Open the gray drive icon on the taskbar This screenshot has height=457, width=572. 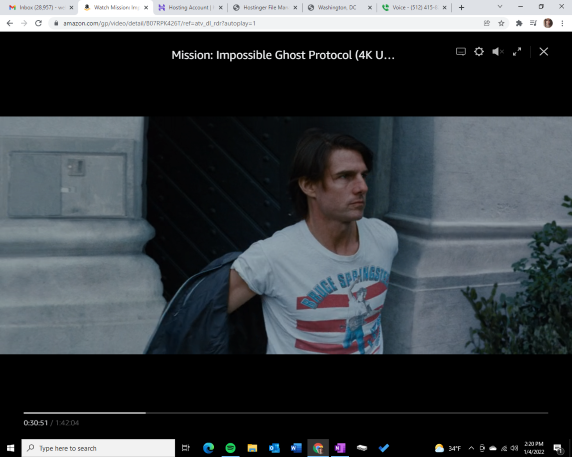[x=362, y=448]
